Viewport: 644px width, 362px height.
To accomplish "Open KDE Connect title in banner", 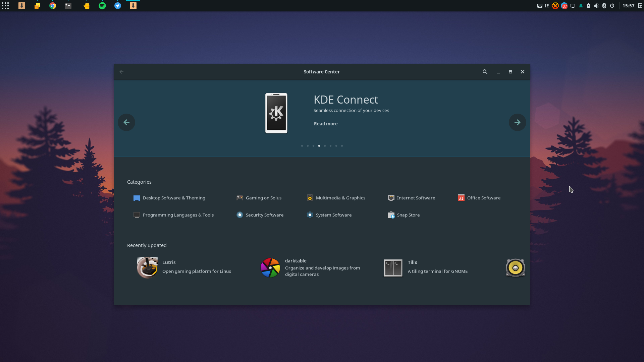I will tap(346, 100).
